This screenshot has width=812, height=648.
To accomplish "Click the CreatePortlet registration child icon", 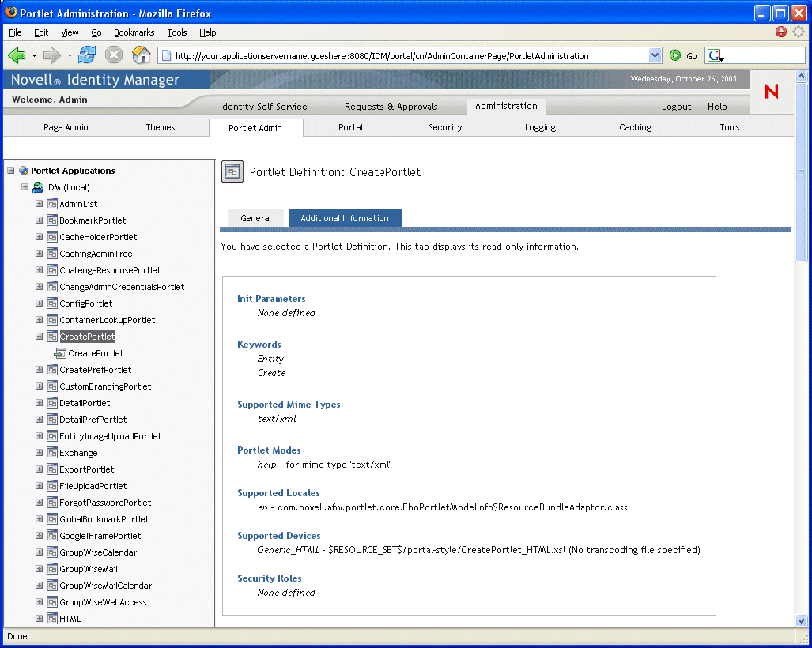I will pos(60,353).
